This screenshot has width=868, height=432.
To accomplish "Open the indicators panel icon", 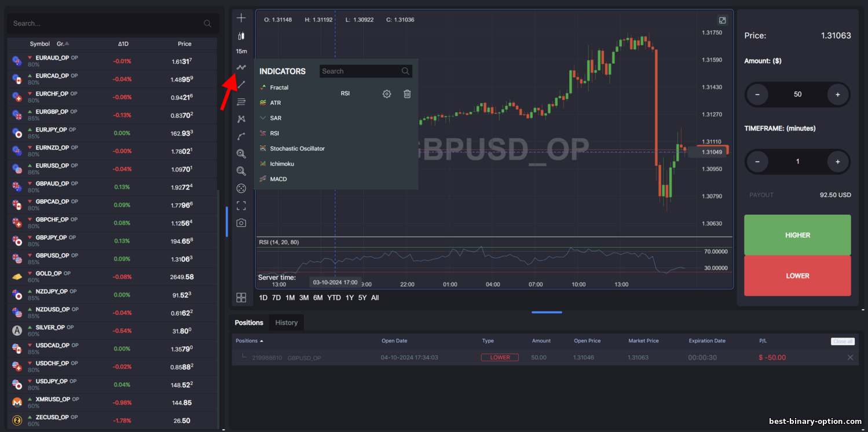I will pyautogui.click(x=241, y=68).
